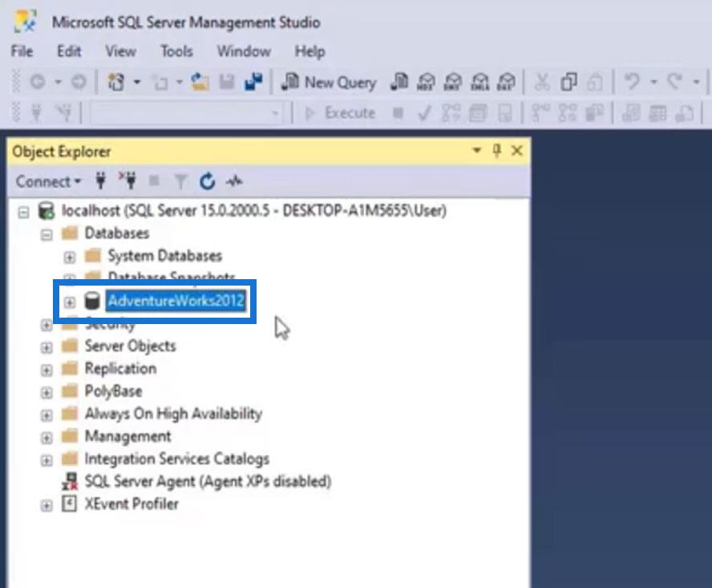Collapse the Databases folder
712x588 pixels.
click(x=47, y=235)
